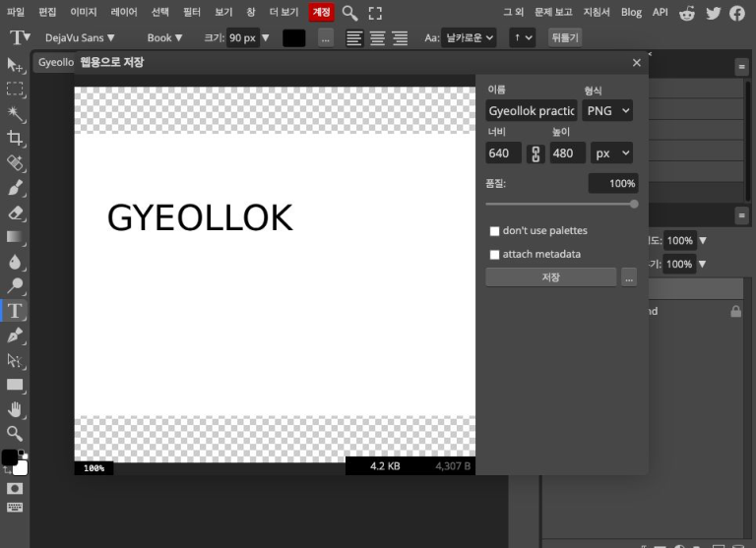
Task: Align text right
Action: click(401, 38)
